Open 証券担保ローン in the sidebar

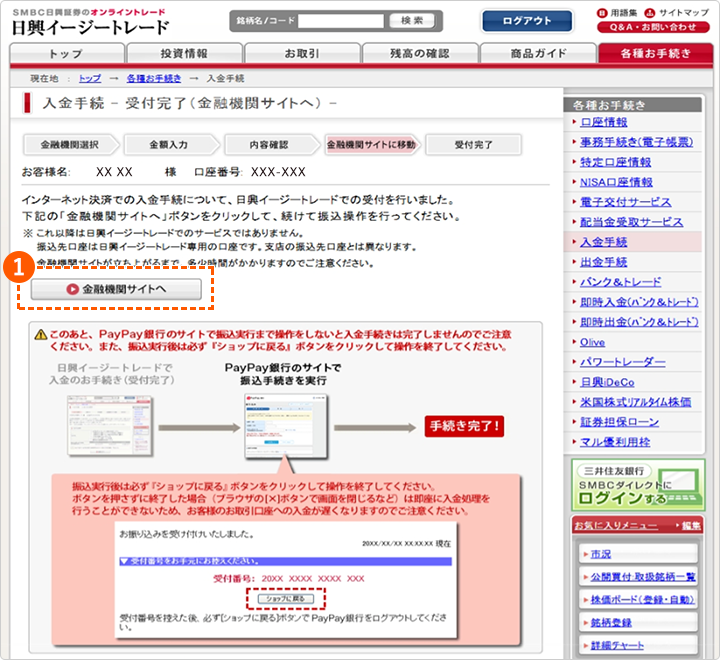(x=619, y=422)
